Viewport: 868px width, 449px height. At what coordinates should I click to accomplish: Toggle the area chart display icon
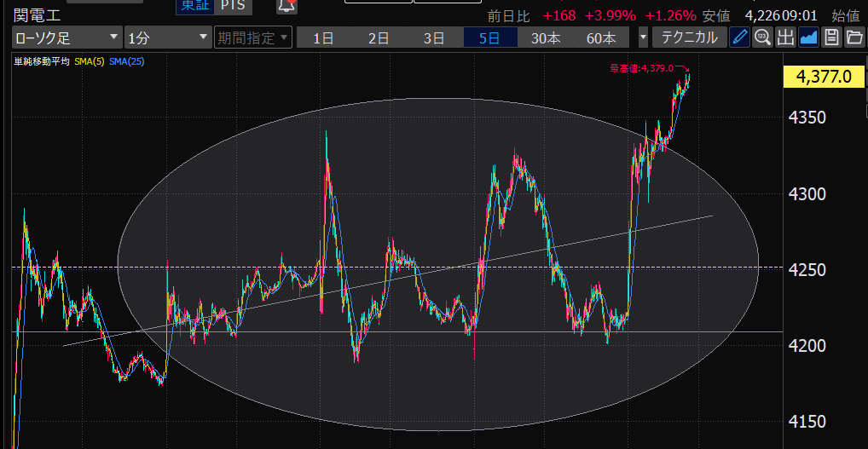[x=808, y=37]
